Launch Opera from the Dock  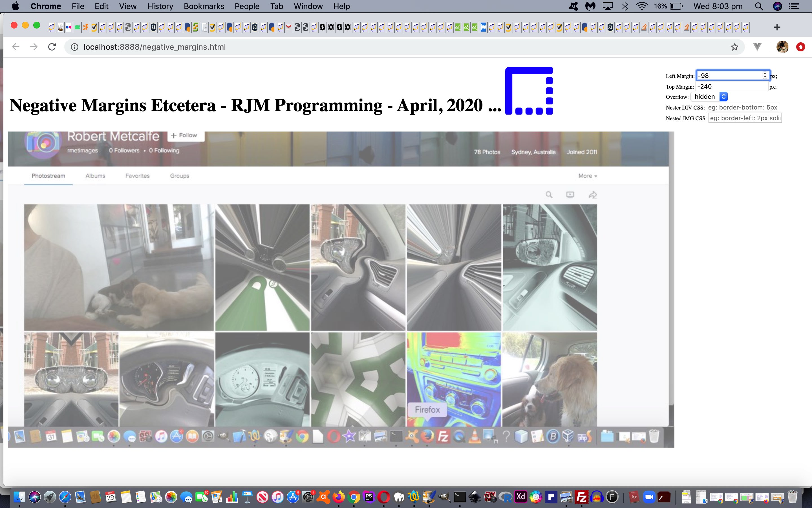(x=384, y=497)
